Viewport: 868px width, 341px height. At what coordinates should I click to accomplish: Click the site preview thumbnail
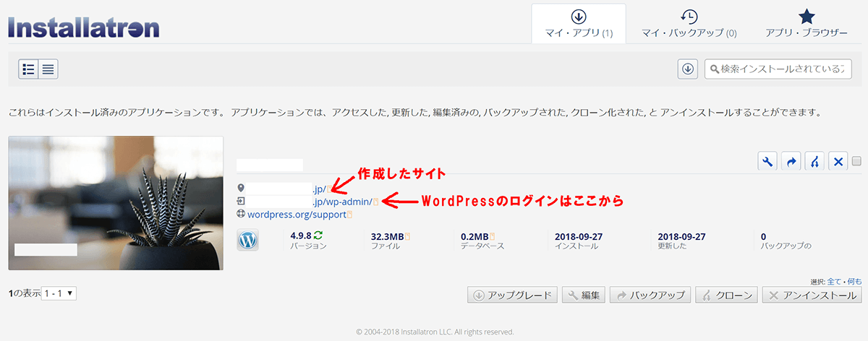(116, 203)
